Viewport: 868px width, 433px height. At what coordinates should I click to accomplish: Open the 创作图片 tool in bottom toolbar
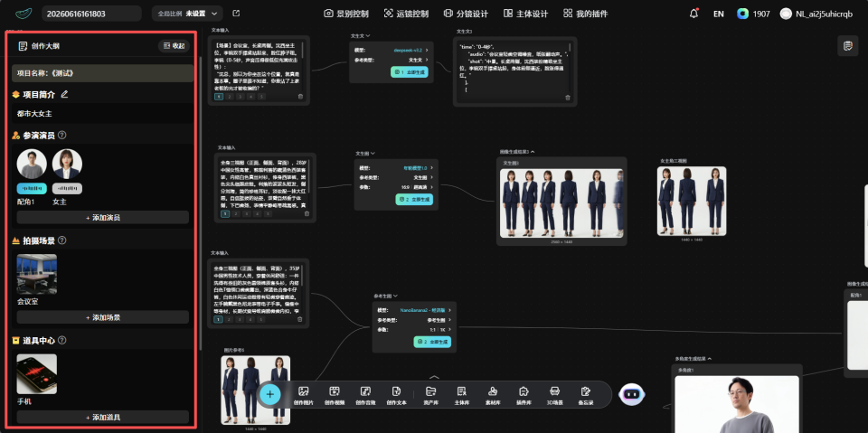click(303, 395)
